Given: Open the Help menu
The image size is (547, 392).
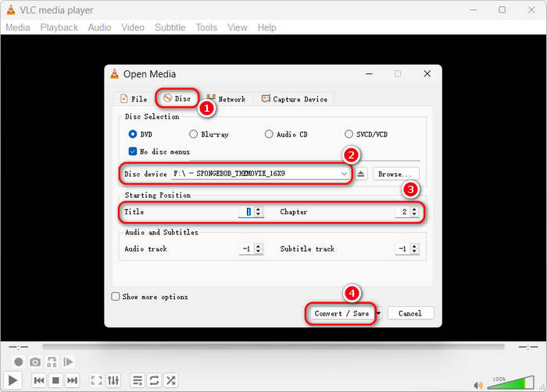Looking at the screenshot, I should pos(266,27).
